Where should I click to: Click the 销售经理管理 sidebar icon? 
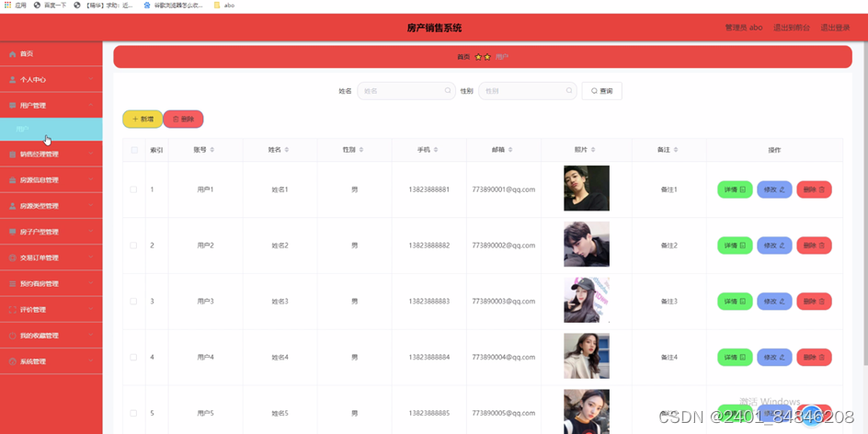(x=13, y=154)
